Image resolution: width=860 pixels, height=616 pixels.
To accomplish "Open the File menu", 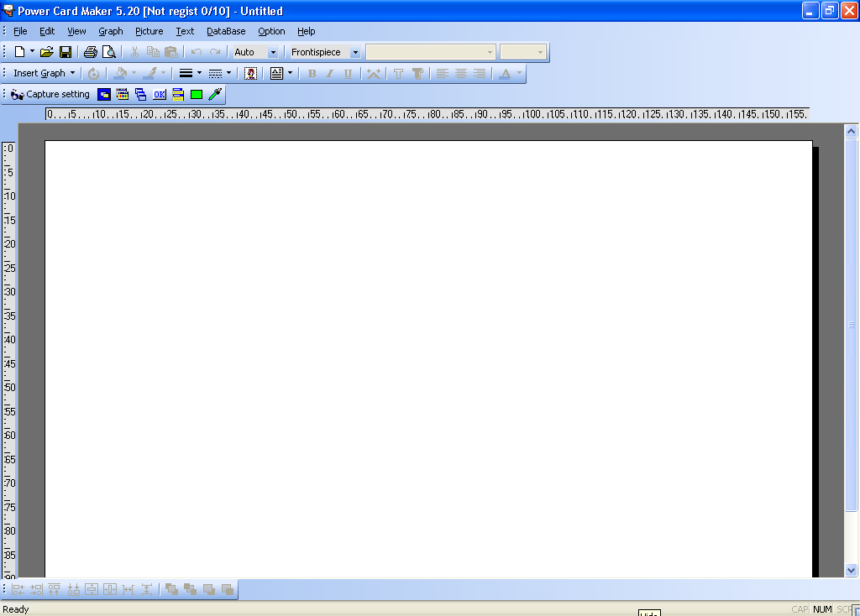I will click(20, 31).
